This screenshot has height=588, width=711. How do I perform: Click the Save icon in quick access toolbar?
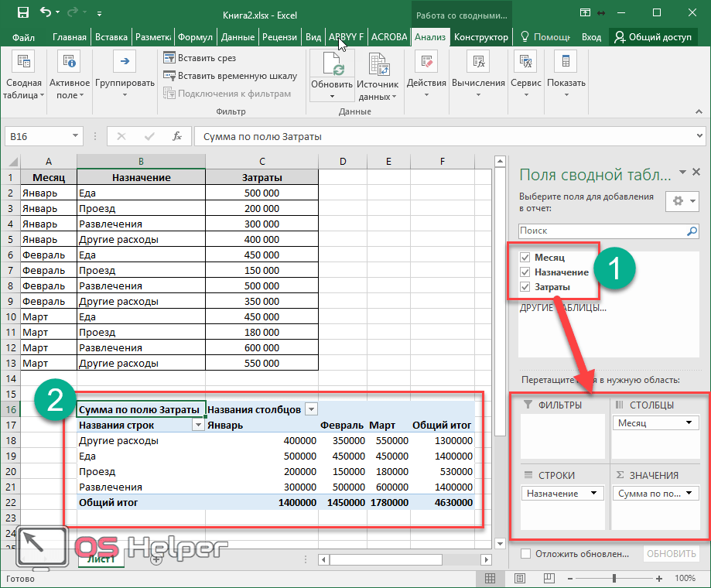(22, 13)
